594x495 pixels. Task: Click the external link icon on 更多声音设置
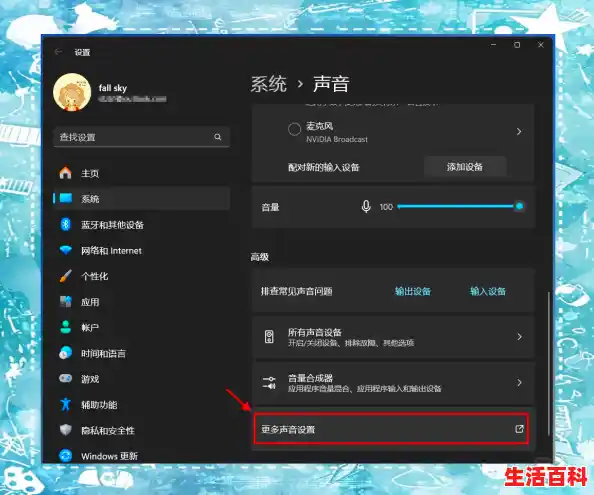519,429
